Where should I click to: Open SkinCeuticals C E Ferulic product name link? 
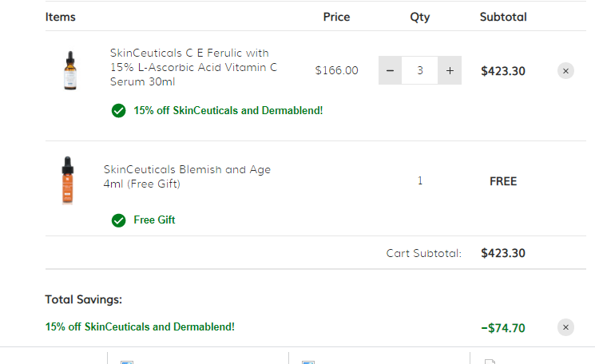coord(193,67)
